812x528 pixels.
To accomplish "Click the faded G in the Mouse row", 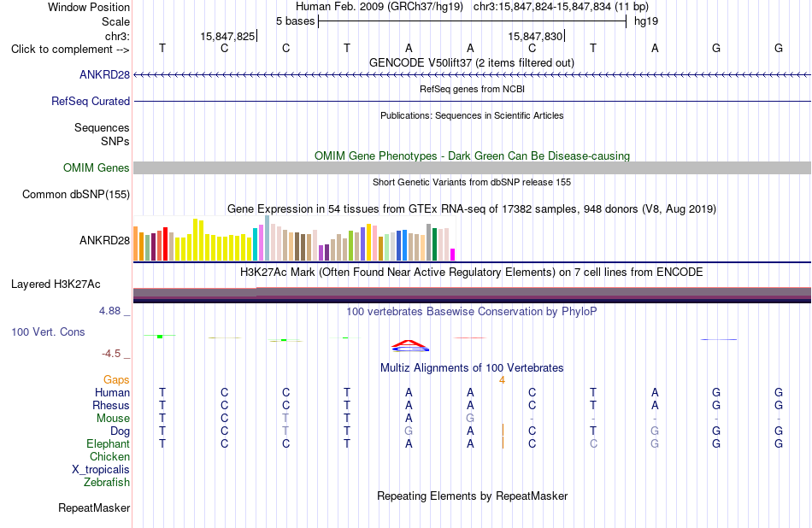I will tap(470, 418).
